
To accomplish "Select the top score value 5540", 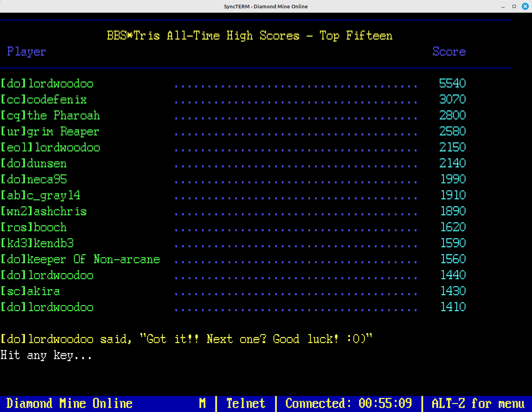I will point(452,84).
